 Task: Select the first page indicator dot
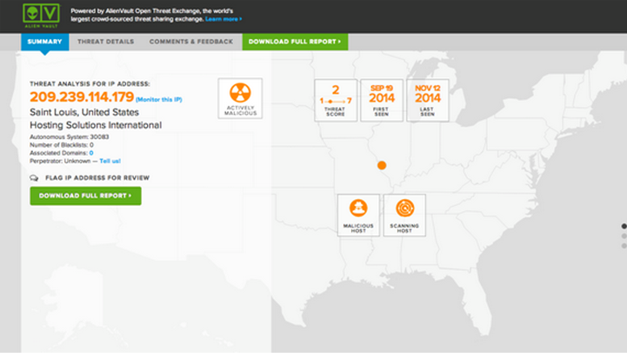(624, 226)
